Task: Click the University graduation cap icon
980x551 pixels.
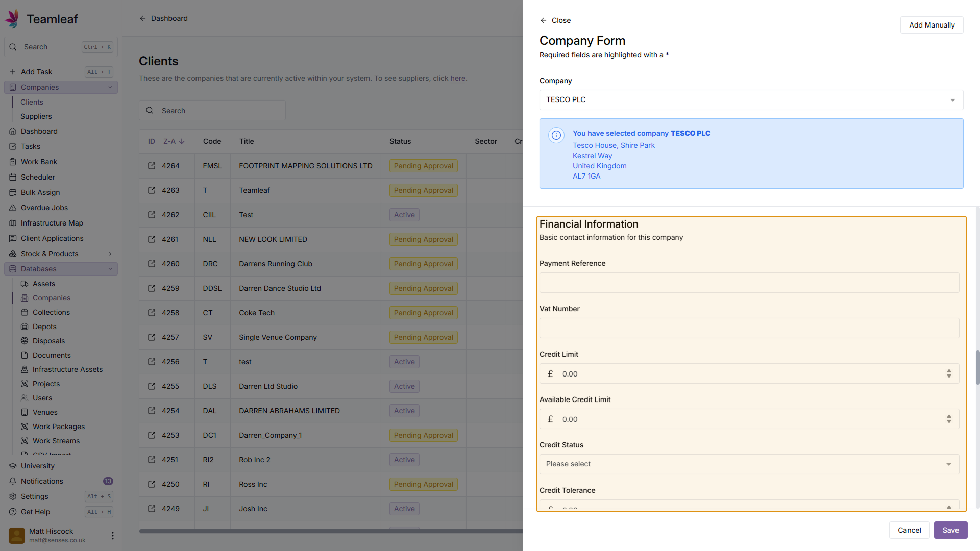Action: [13, 466]
